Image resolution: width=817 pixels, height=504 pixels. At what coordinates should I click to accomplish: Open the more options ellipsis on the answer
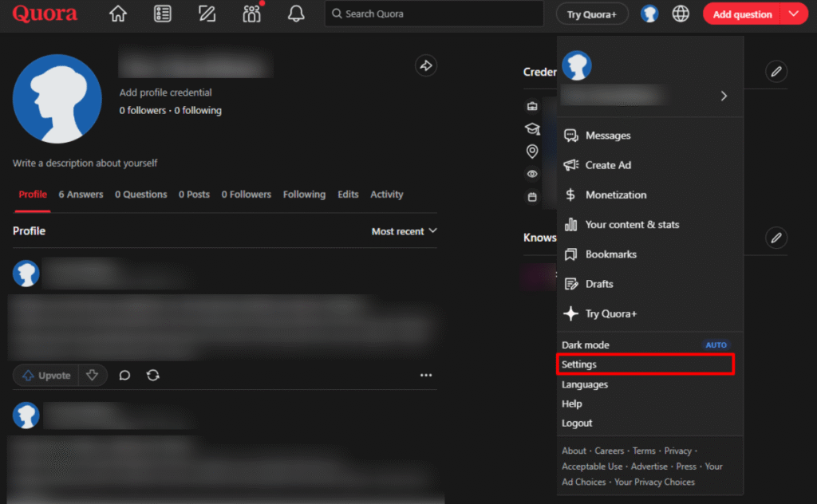coord(426,375)
